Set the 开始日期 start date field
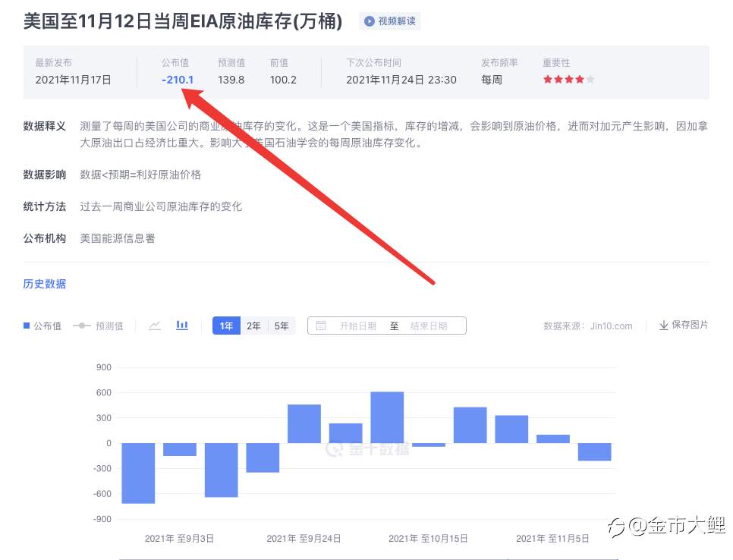Screen dimensions: 733x560 click(357, 326)
